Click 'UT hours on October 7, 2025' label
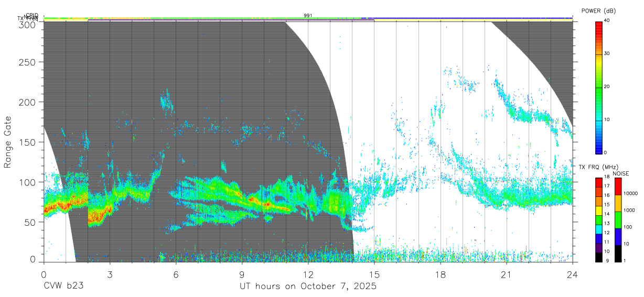This screenshot has height=297, width=644. click(x=308, y=287)
